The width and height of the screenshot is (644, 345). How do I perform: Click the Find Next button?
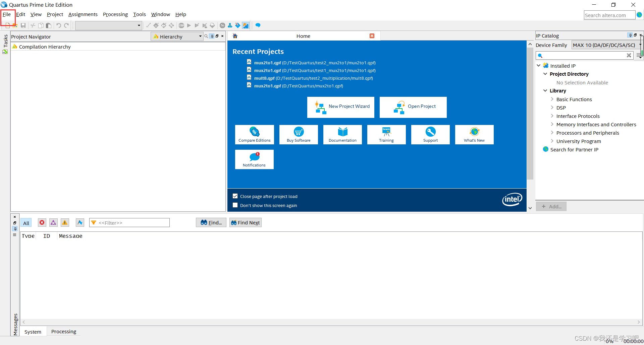246,222
